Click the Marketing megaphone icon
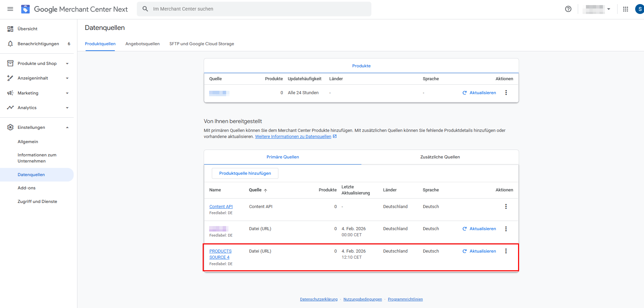 point(11,93)
